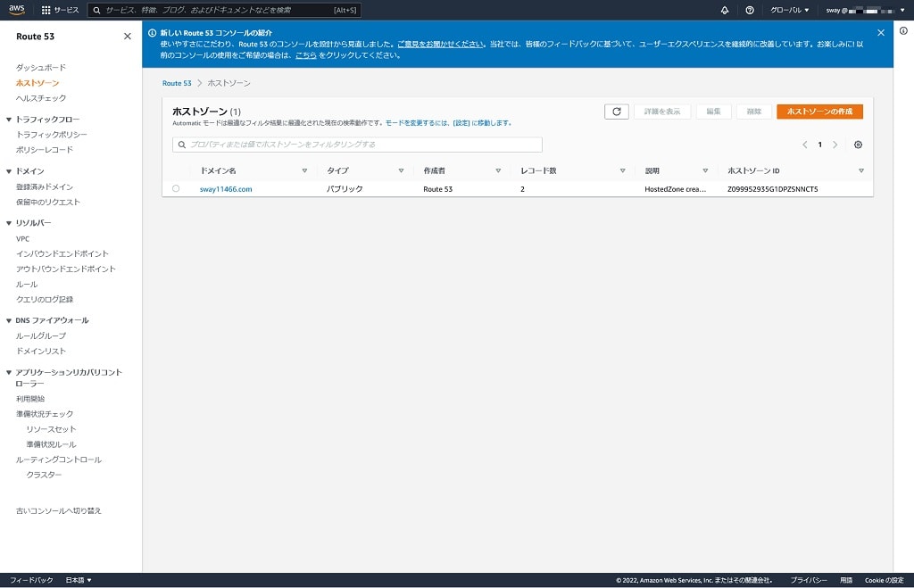Sort by the ホストゾーン ID column arrow

click(x=861, y=170)
